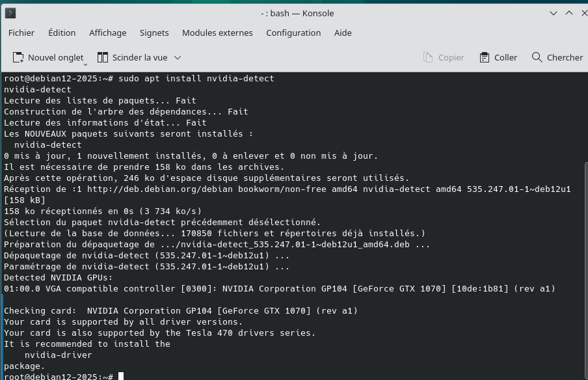
Task: Expand the Nouvel onglet dropdown arrow
Action: coord(85,64)
